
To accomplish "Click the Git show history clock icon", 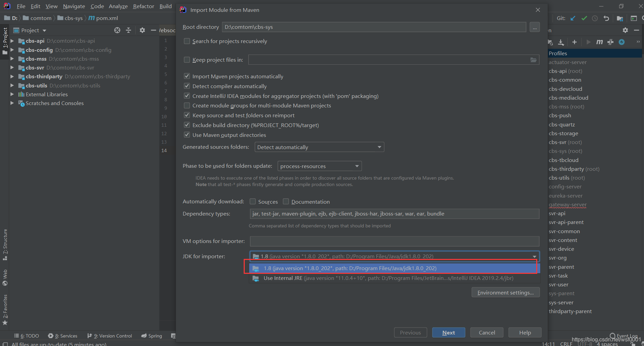I will pos(595,18).
